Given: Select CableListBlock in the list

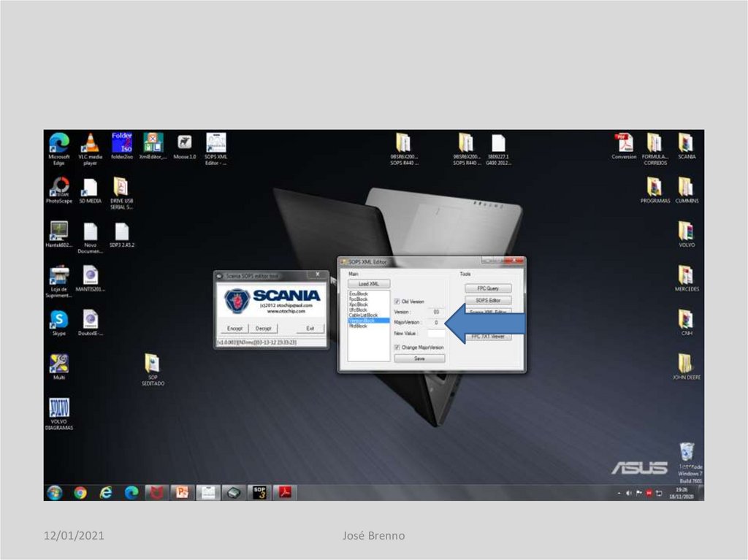Looking at the screenshot, I should (x=363, y=315).
